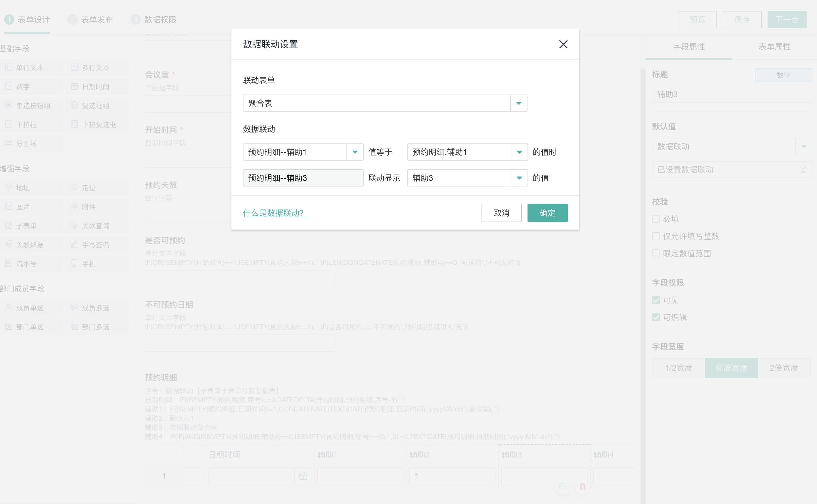Expand the 聚合表 form dropdown

click(x=519, y=103)
